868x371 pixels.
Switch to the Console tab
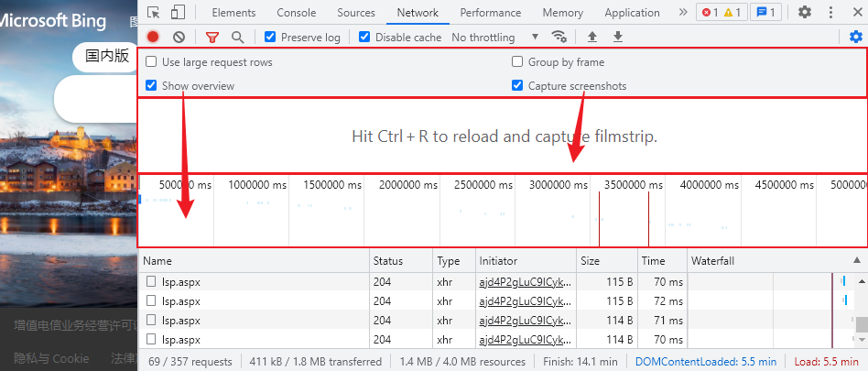(x=296, y=13)
